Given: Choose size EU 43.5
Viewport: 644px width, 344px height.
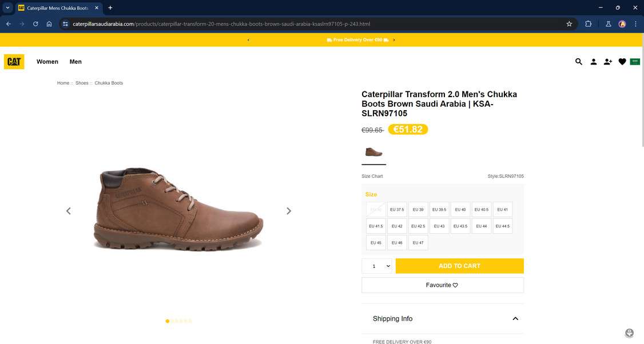Looking at the screenshot, I should [460, 226].
